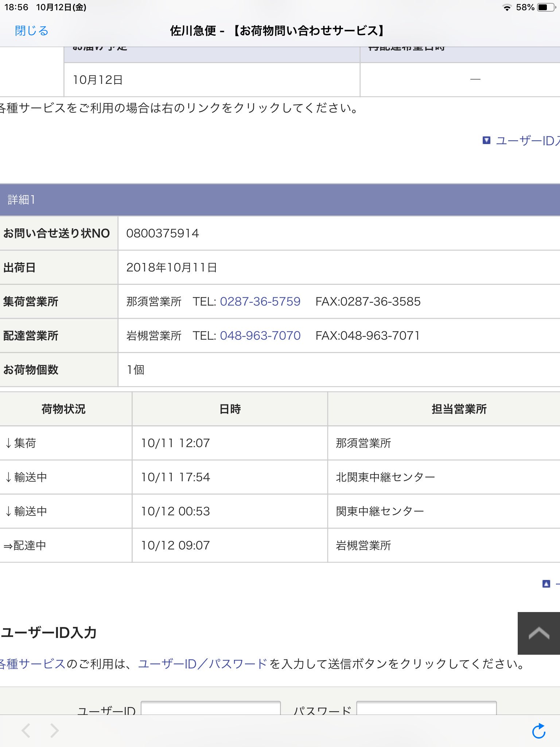Tap 北関東中継センター in the office column

pyautogui.click(x=385, y=477)
